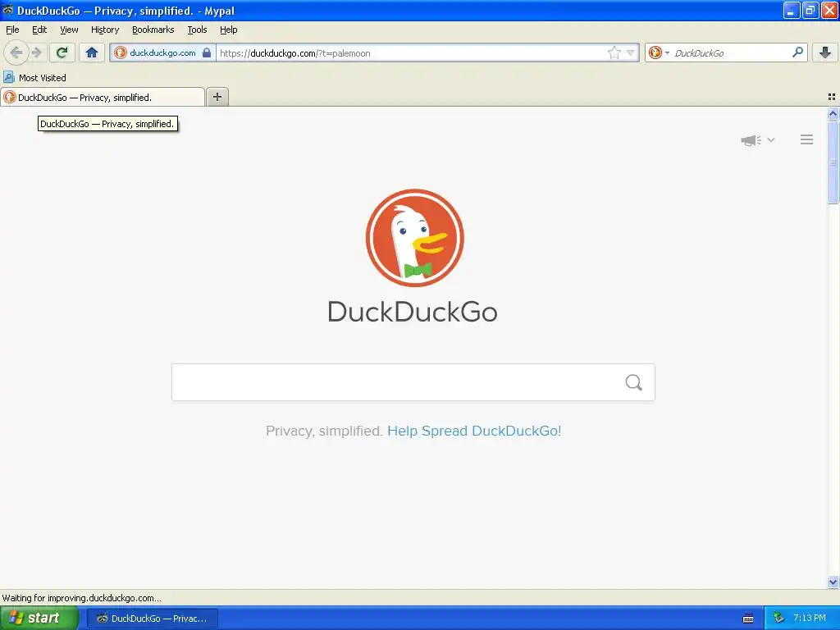840x630 pixels.
Task: Open a new tab with the plus button
Action: tap(217, 97)
